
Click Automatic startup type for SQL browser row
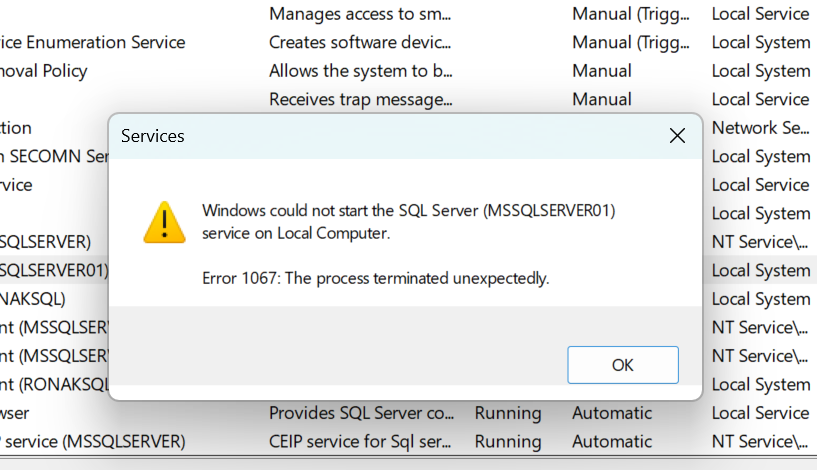point(612,413)
